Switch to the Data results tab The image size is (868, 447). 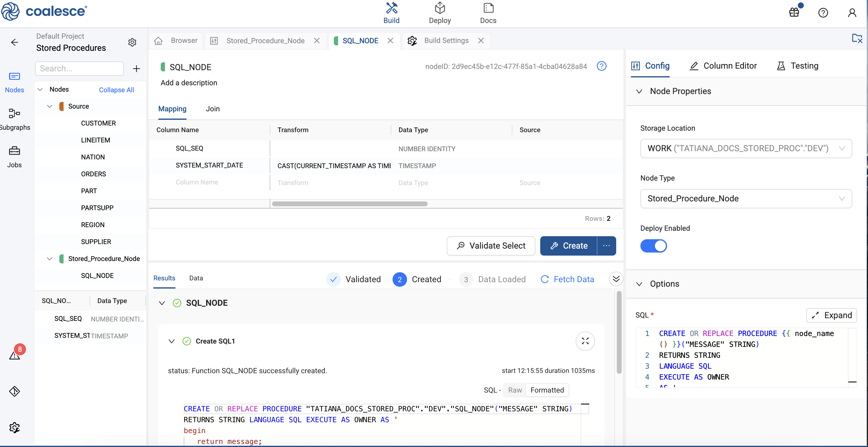click(x=196, y=278)
